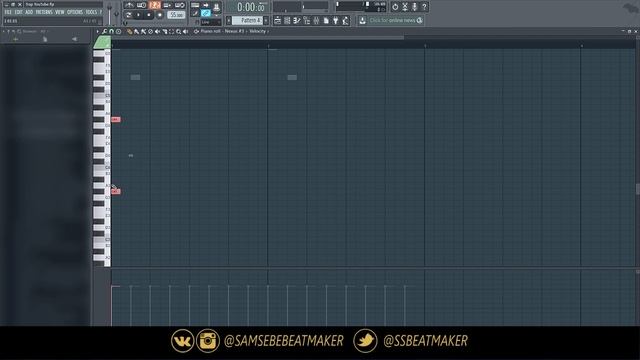Stop playback in the transport panel
Viewport: 640px width, 360px height.
point(149,15)
